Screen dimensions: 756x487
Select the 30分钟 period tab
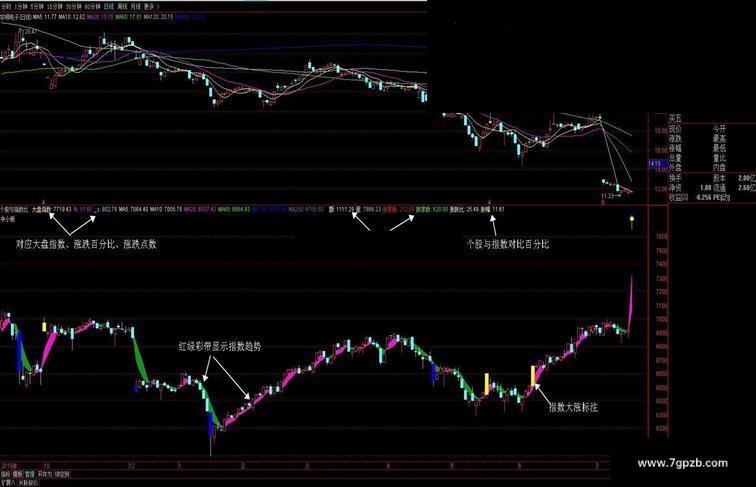73,7
